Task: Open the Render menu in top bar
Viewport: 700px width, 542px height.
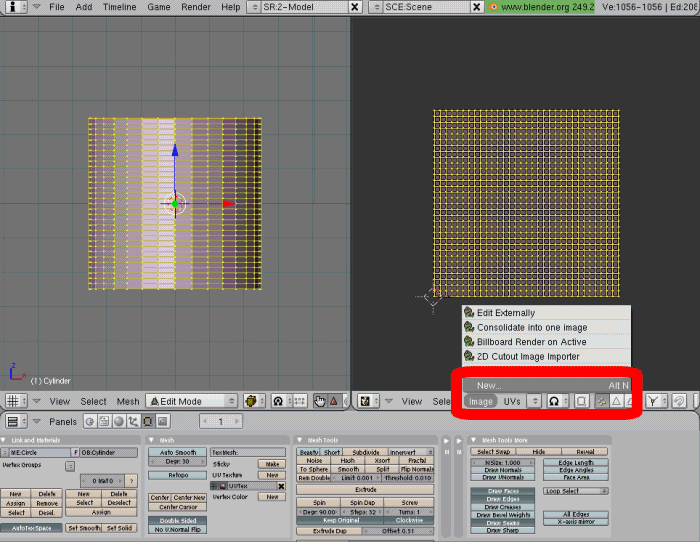Action: tap(195, 7)
